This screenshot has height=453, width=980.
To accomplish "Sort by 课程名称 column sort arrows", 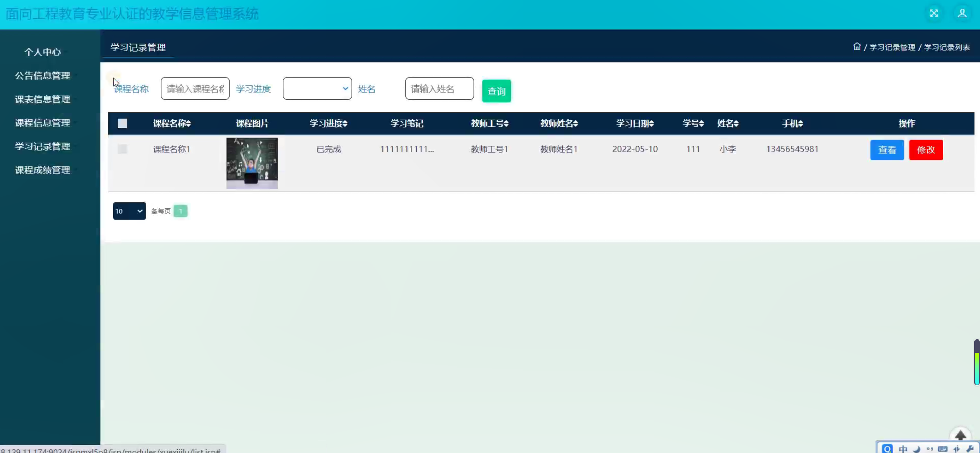I will pyautogui.click(x=188, y=124).
